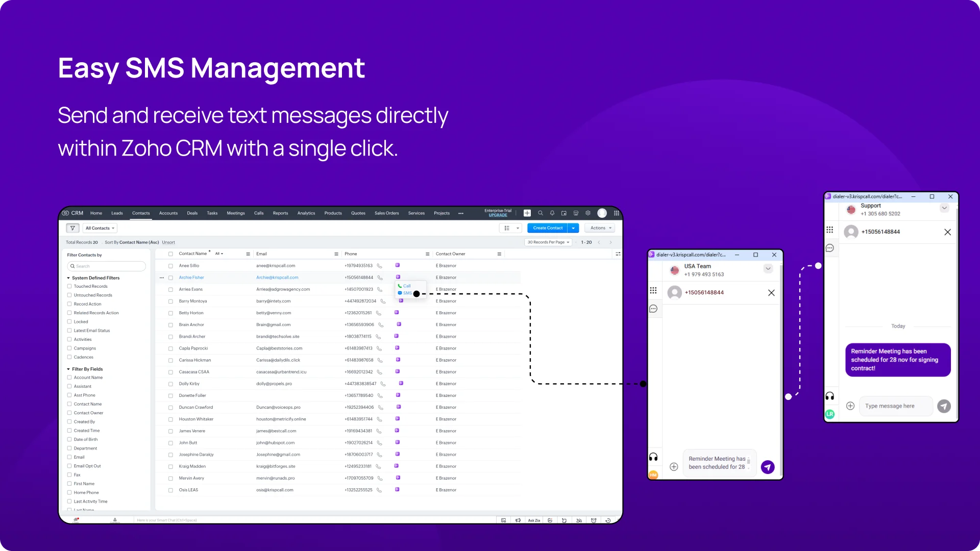Open the list view type dropdown
Screen dimensions: 980x551
coord(510,228)
